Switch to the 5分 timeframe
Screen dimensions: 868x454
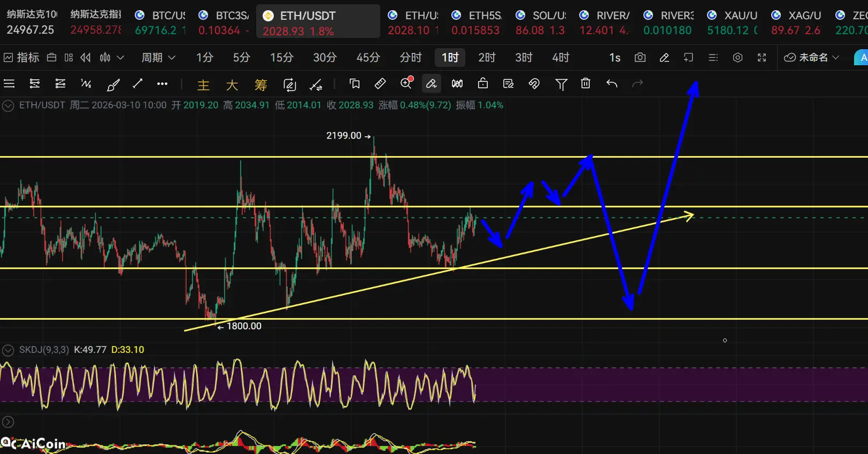(241, 57)
